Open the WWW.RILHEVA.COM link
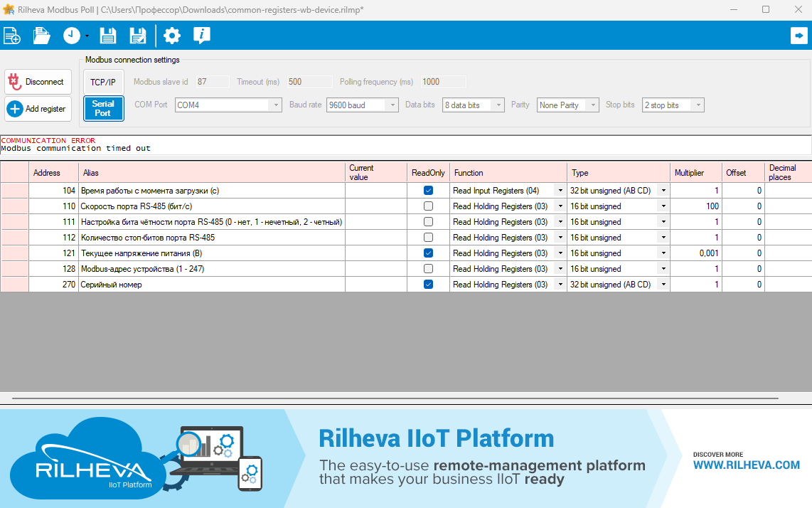 pyautogui.click(x=747, y=465)
